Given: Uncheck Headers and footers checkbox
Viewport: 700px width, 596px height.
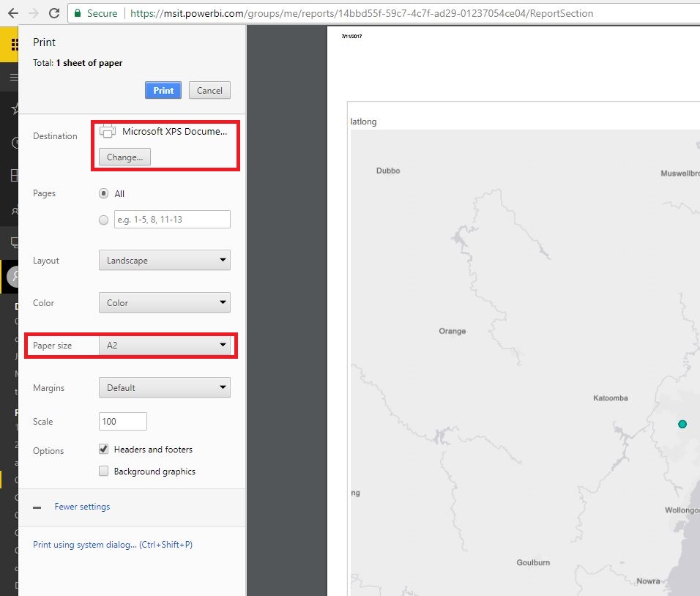Looking at the screenshot, I should [x=103, y=449].
